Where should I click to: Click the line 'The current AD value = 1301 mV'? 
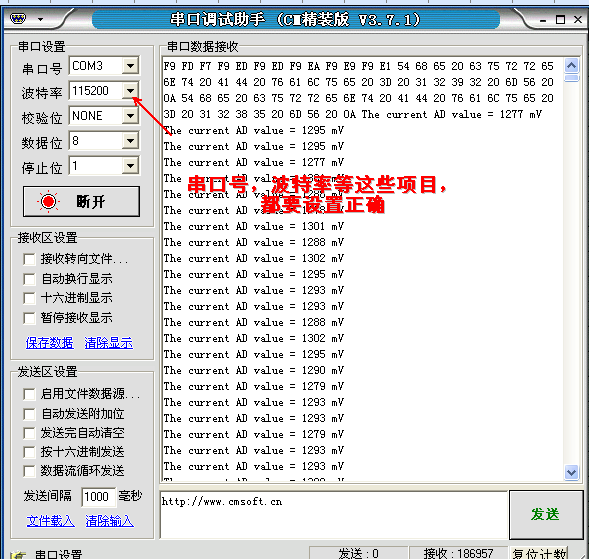pos(254,227)
